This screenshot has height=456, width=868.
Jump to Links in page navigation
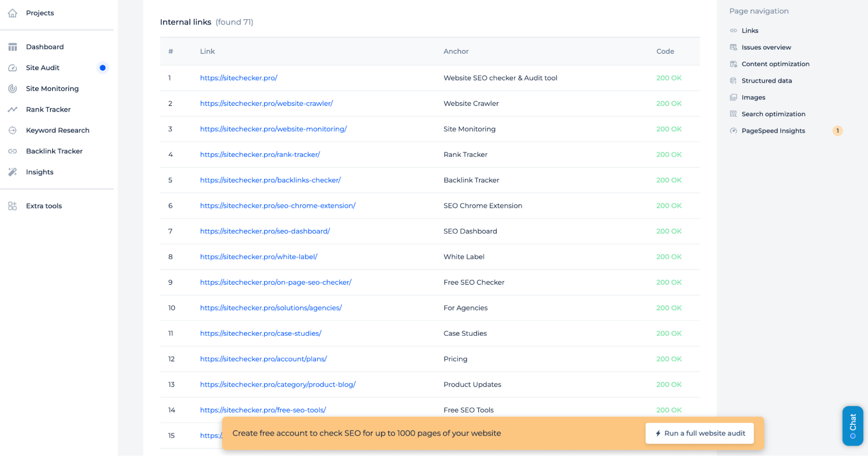tap(750, 30)
